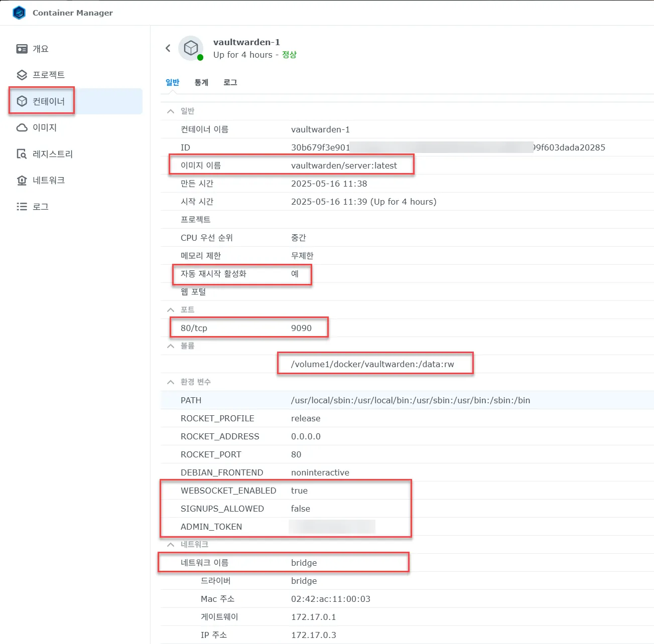Select the 컨테이너 이름 value vaultwarden-1
This screenshot has width=654, height=644.
click(320, 129)
